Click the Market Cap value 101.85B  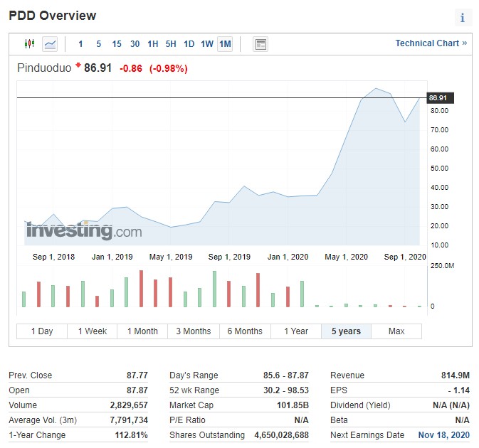click(293, 405)
